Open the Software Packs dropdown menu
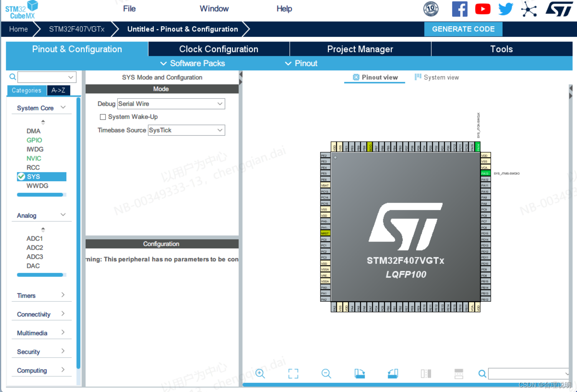577x392 pixels. pyautogui.click(x=192, y=63)
